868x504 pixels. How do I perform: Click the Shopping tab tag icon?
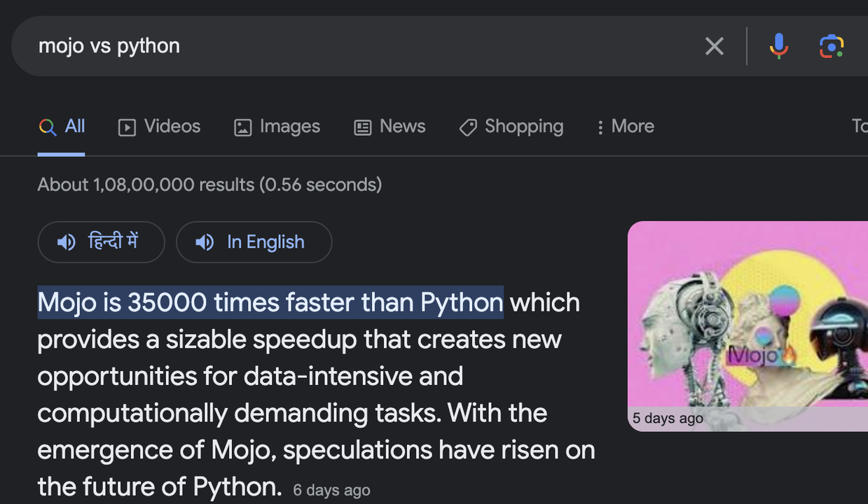468,127
